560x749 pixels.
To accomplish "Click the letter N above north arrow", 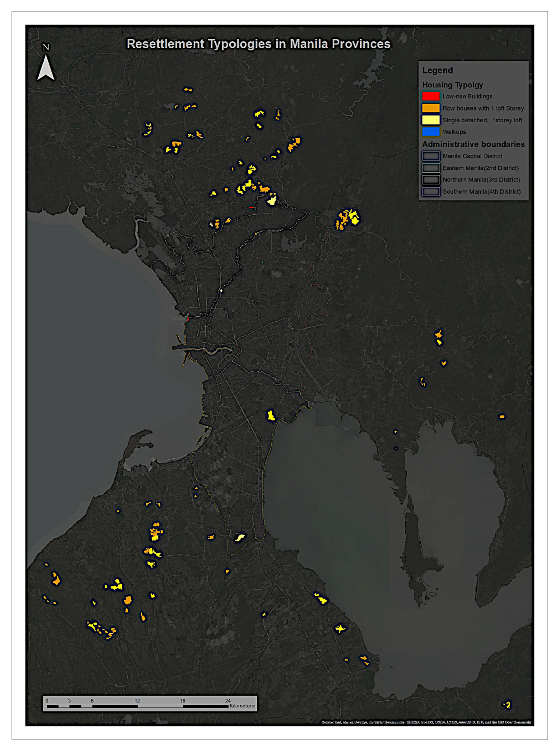I will (x=46, y=47).
